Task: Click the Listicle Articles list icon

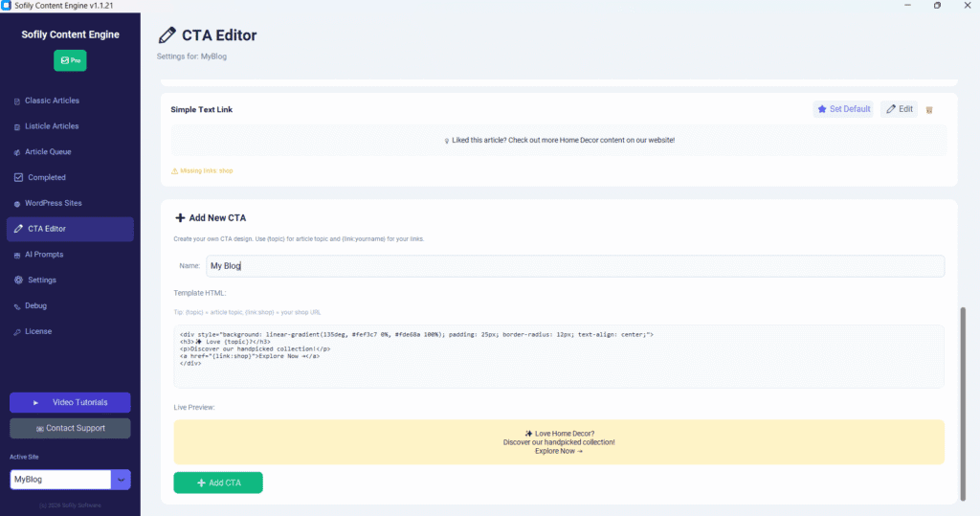Action: tap(17, 127)
